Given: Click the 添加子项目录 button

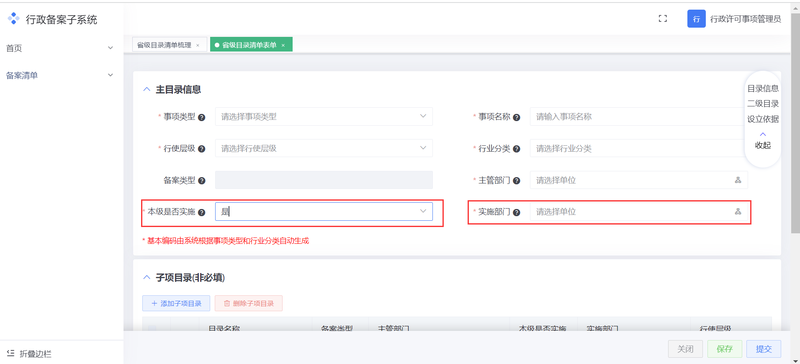Looking at the screenshot, I should pos(176,303).
